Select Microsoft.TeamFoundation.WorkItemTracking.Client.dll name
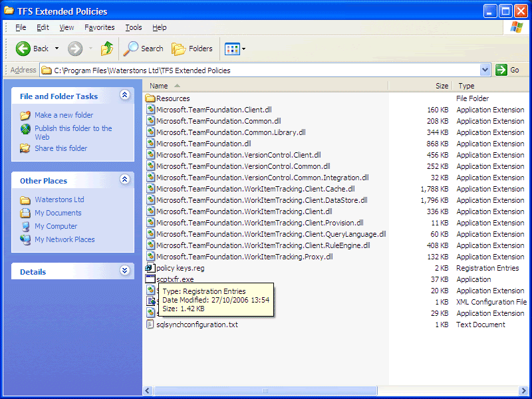 pyautogui.click(x=244, y=211)
